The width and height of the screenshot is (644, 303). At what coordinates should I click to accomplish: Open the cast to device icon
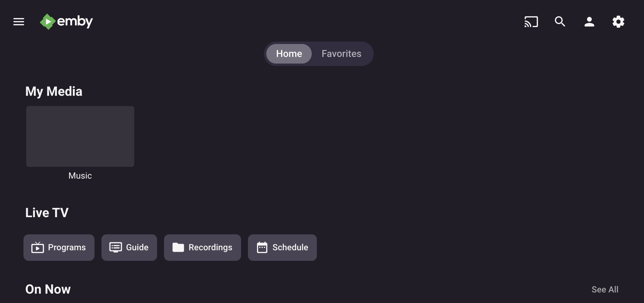[x=531, y=22]
